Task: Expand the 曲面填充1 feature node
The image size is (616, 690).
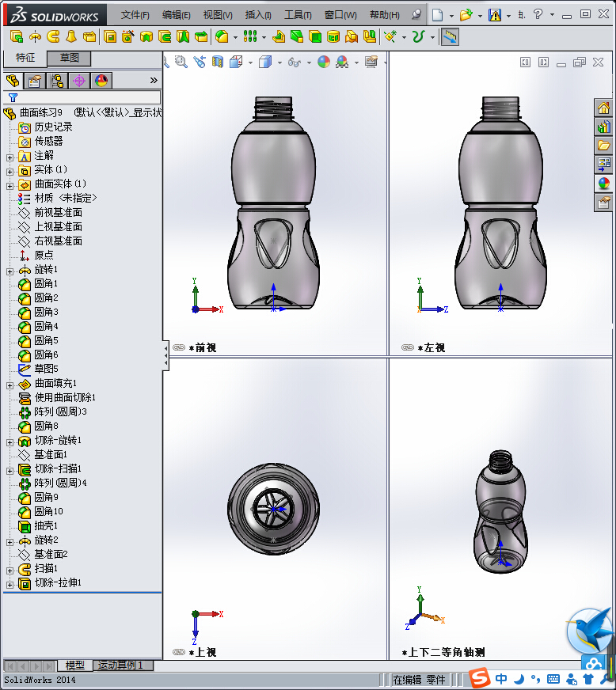Action: tap(10, 385)
